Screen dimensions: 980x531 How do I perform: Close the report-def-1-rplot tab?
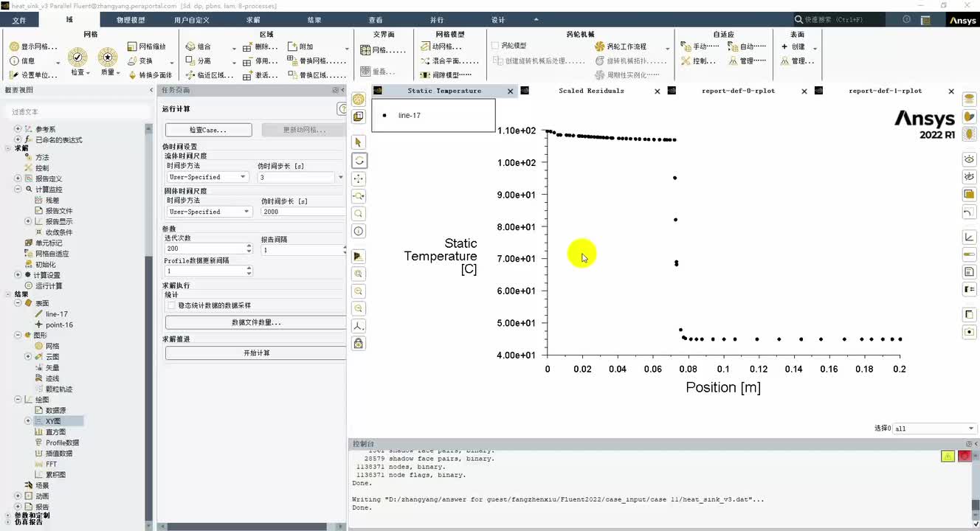point(951,91)
